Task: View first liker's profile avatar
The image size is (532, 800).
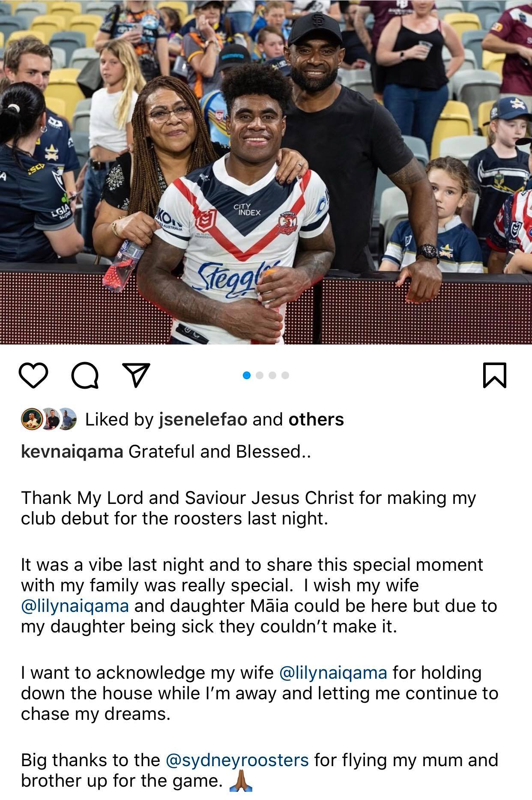Action: (x=31, y=419)
